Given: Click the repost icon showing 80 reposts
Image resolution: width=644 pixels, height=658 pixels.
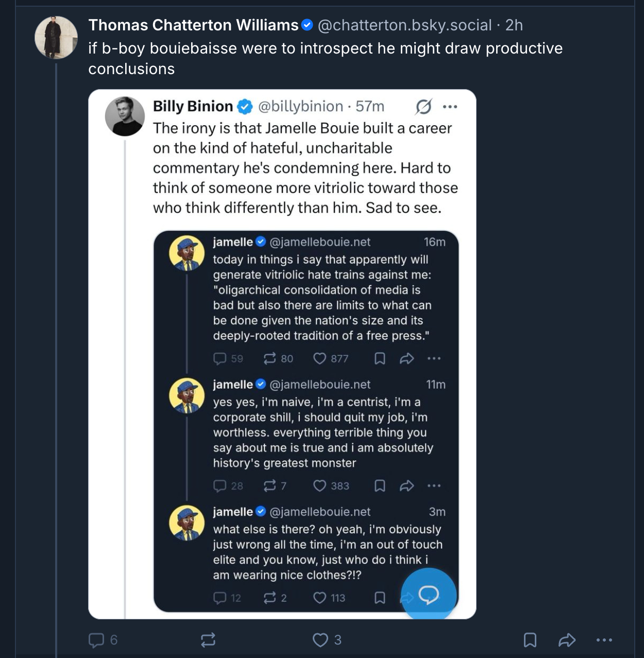Looking at the screenshot, I should pos(269,358).
